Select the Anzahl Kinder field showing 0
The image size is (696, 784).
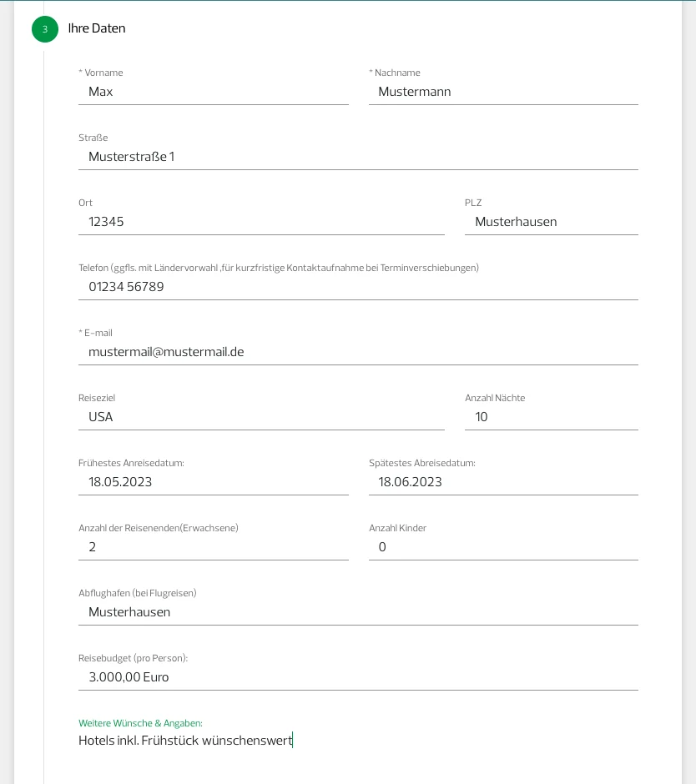coord(503,547)
